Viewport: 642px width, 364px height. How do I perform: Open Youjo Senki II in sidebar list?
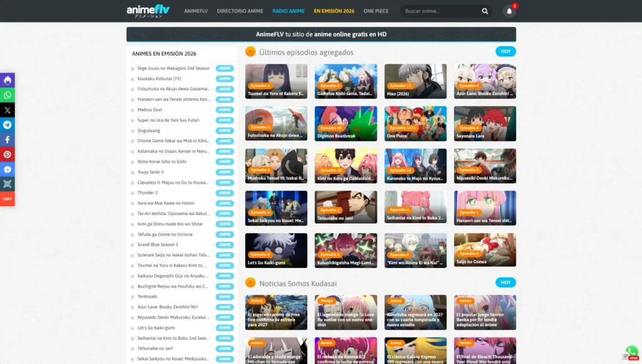point(150,172)
